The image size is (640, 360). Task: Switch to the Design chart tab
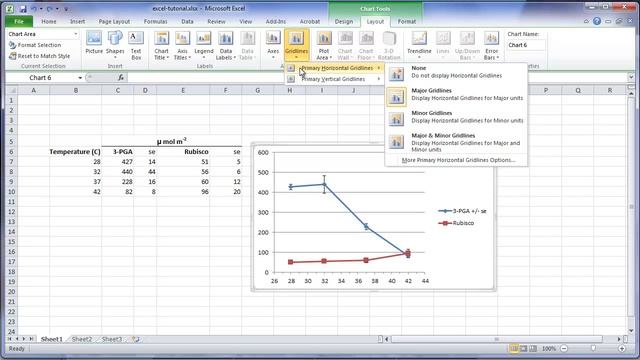(x=344, y=21)
